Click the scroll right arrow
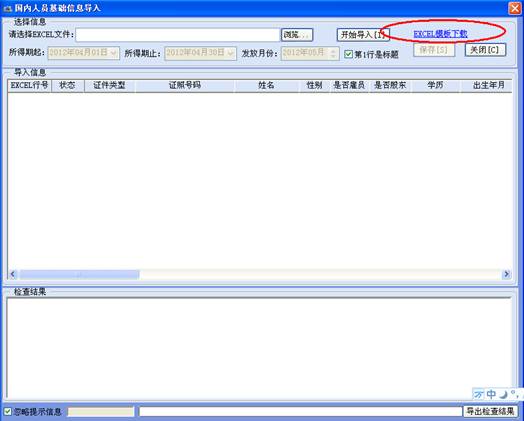The image size is (524, 421). coord(507,274)
